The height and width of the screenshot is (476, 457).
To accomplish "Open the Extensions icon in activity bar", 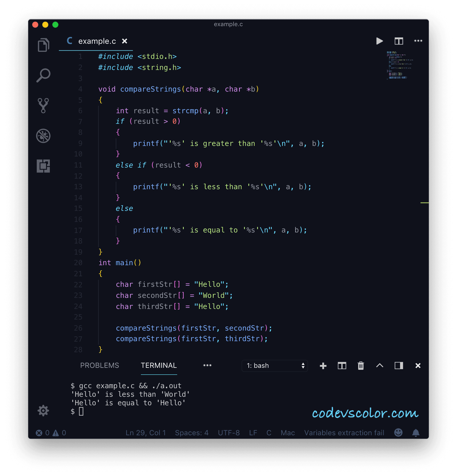I will coord(43,166).
